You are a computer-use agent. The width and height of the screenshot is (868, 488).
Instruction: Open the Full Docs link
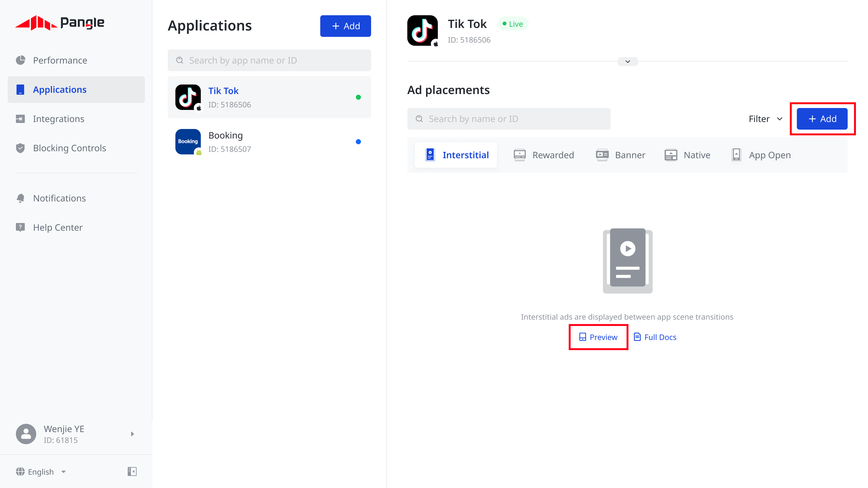click(x=655, y=337)
